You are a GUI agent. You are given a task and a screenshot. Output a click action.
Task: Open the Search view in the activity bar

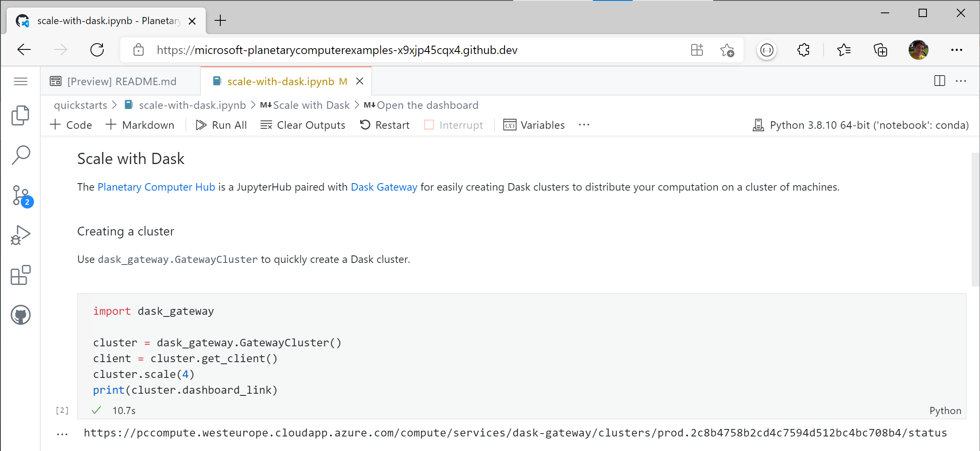click(x=20, y=154)
